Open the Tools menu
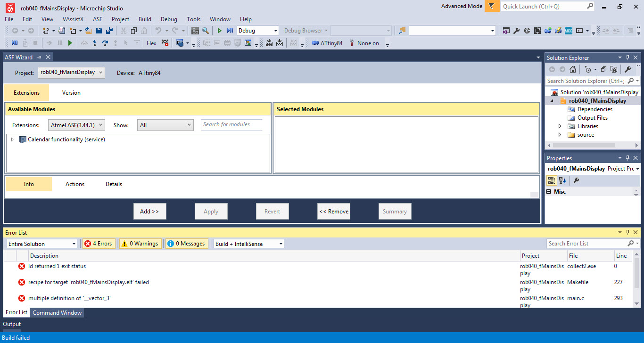 click(x=193, y=19)
